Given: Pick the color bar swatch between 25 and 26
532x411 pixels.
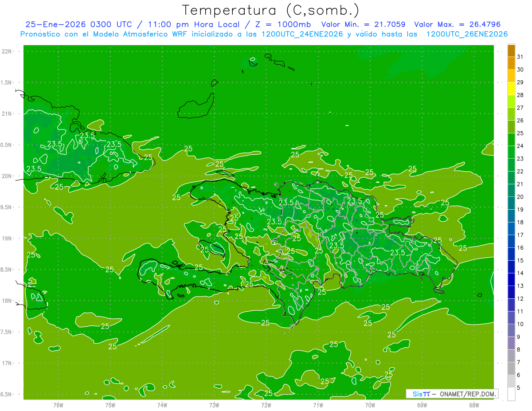Looking at the screenshot, I should pyautogui.click(x=511, y=127).
